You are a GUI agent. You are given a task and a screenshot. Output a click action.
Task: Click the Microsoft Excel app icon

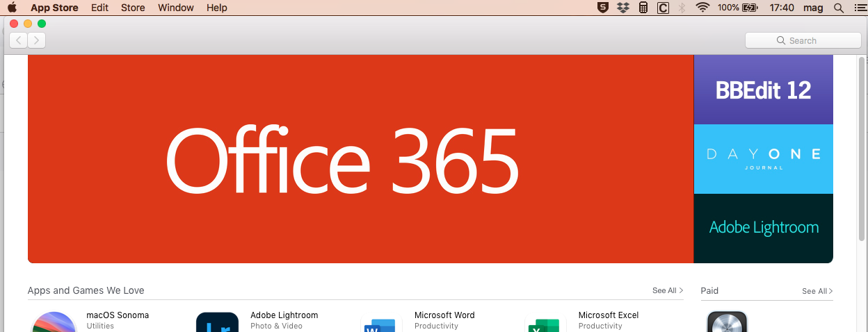544,324
